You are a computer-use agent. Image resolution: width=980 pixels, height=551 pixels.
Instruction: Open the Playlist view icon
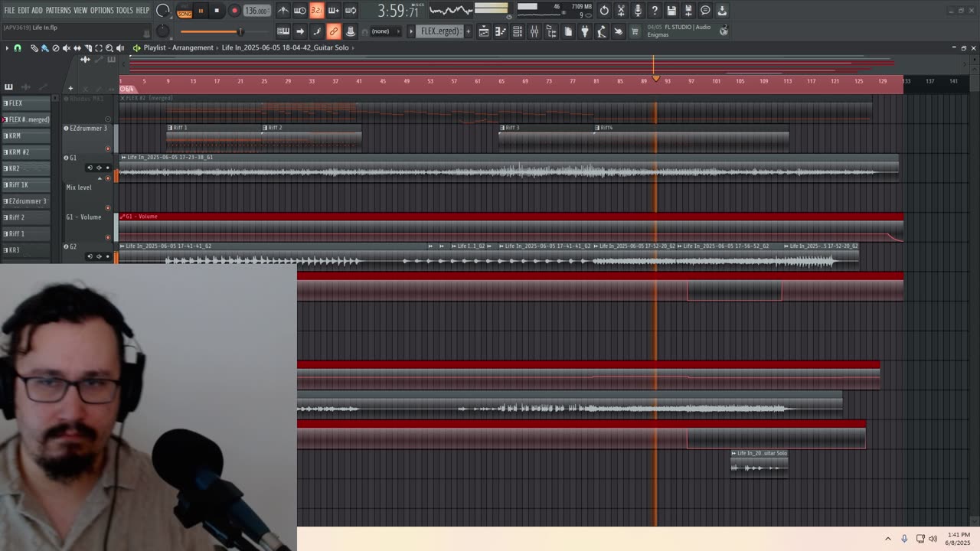[x=484, y=31]
